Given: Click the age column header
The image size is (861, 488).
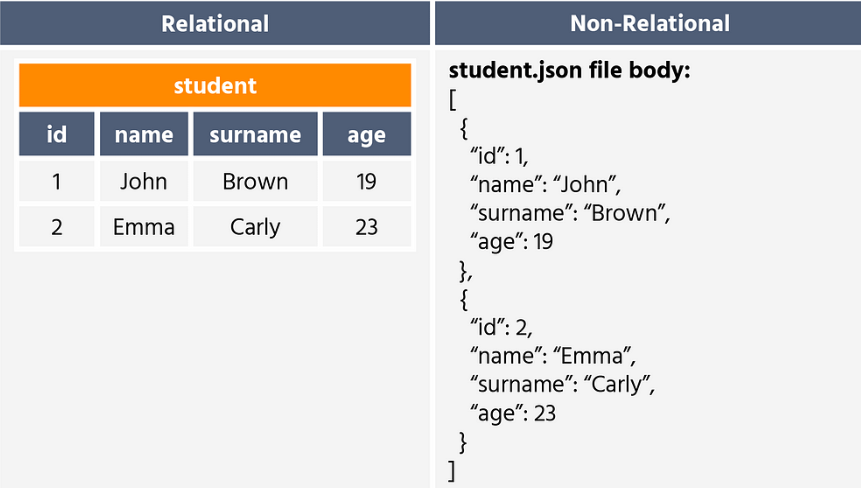Looking at the screenshot, I should click(x=367, y=134).
